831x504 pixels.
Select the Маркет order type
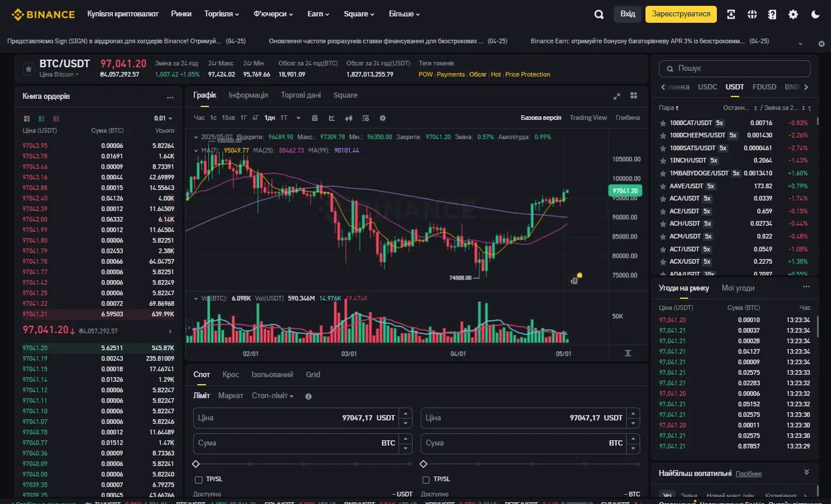(x=231, y=396)
